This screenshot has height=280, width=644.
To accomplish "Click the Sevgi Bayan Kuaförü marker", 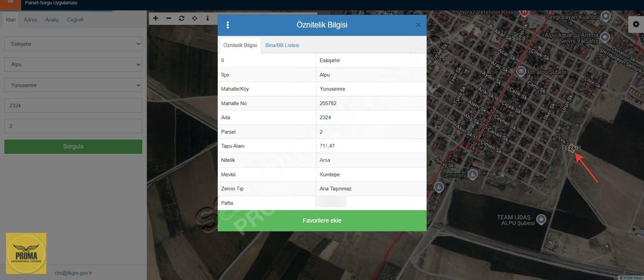I will (x=606, y=17).
